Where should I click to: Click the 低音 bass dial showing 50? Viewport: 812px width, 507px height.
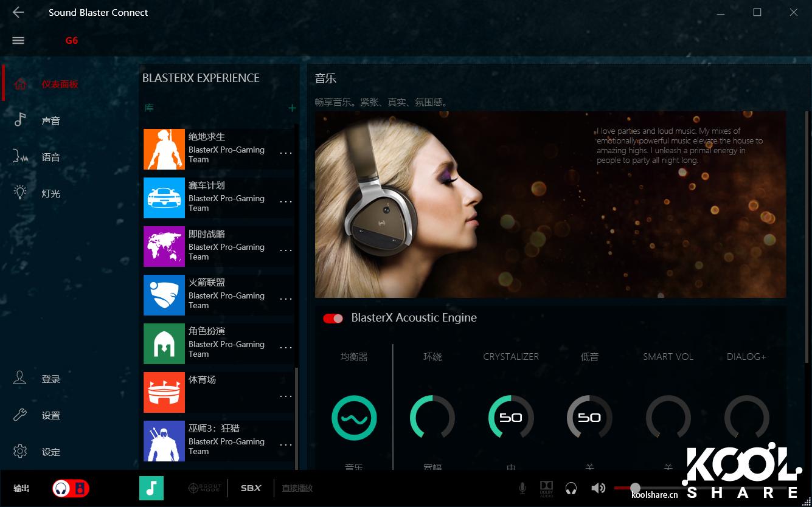pos(589,418)
